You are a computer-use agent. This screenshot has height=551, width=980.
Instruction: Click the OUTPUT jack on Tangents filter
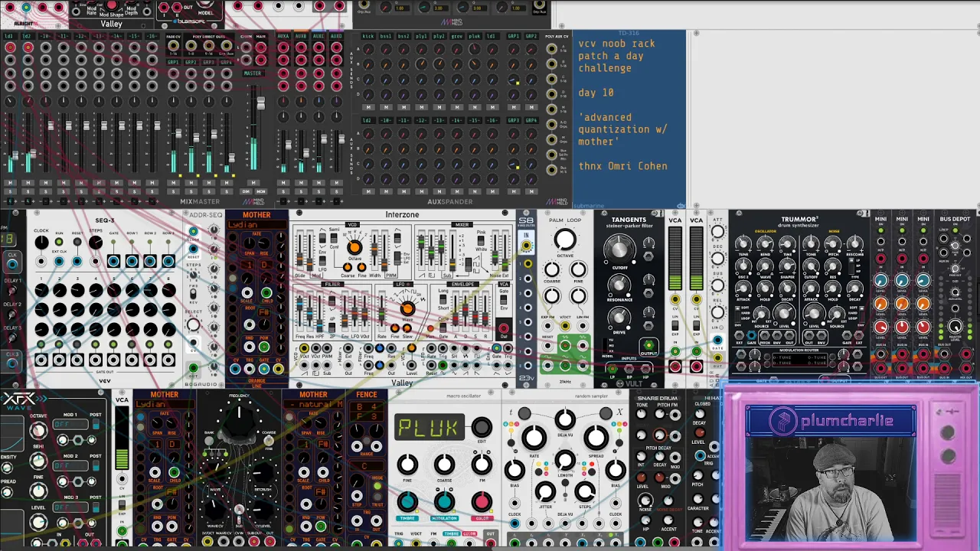click(648, 345)
